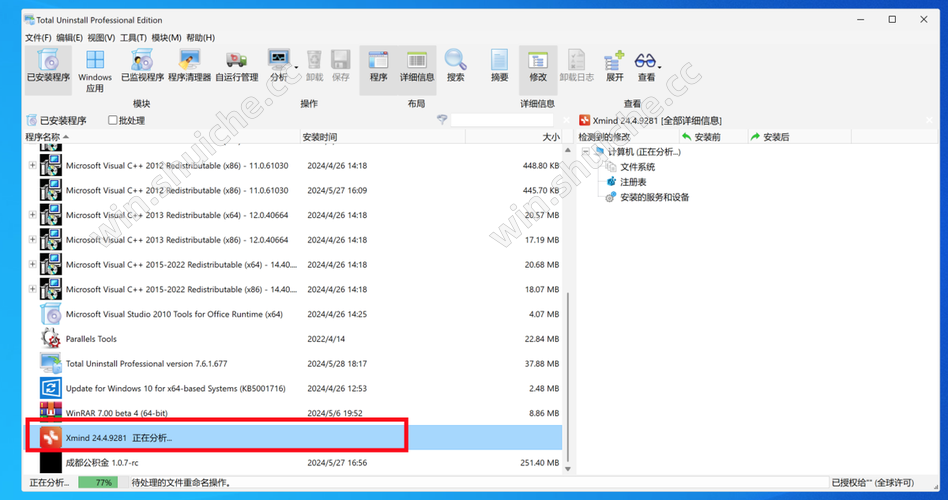Open the Windows 应用 module
948x500 pixels.
[x=95, y=71]
